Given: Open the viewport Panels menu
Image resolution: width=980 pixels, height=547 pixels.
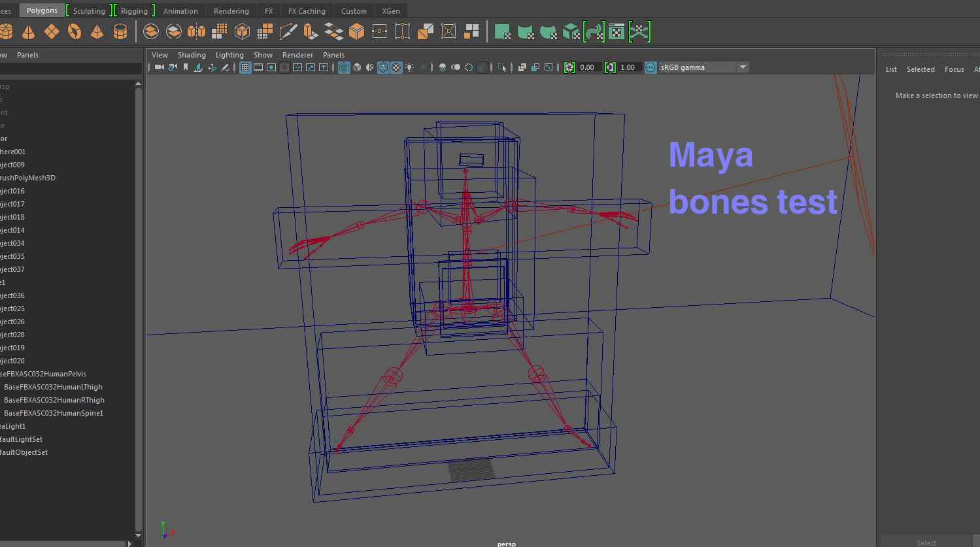Looking at the screenshot, I should point(333,55).
